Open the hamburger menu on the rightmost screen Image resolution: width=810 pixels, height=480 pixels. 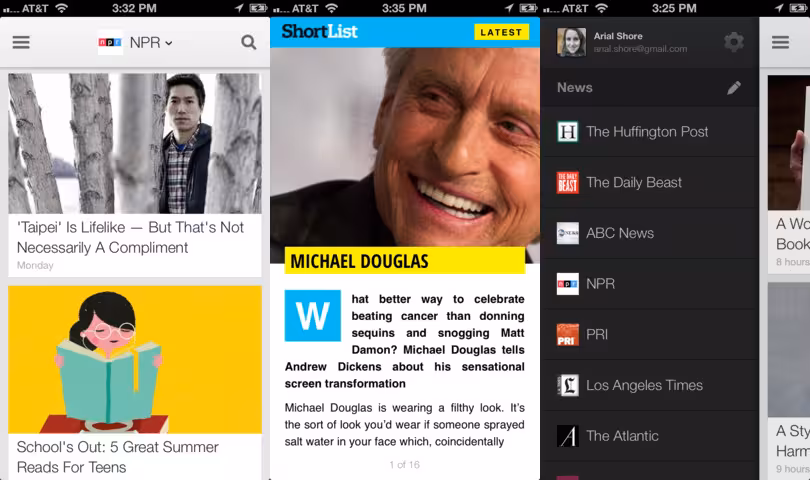pos(781,42)
